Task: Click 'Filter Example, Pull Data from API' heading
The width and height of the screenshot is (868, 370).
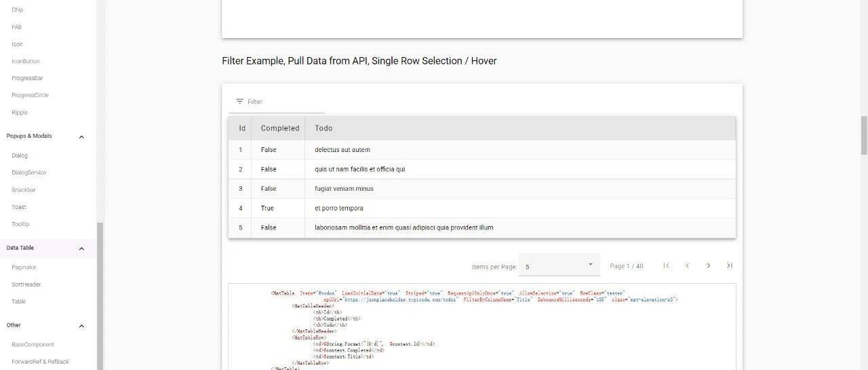Action: [359, 61]
